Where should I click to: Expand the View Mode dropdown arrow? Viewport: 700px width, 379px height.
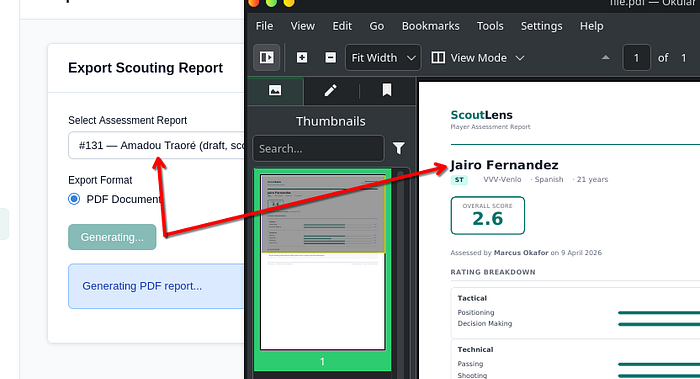[520, 58]
